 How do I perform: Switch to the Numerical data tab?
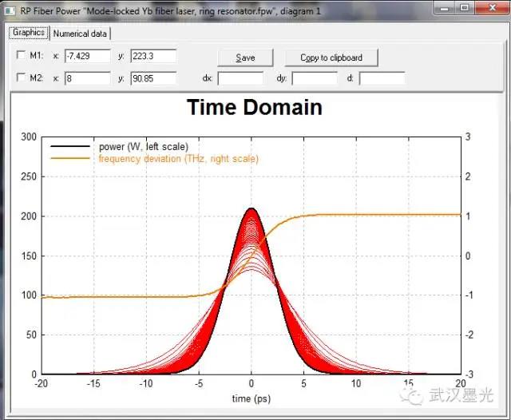[x=80, y=34]
